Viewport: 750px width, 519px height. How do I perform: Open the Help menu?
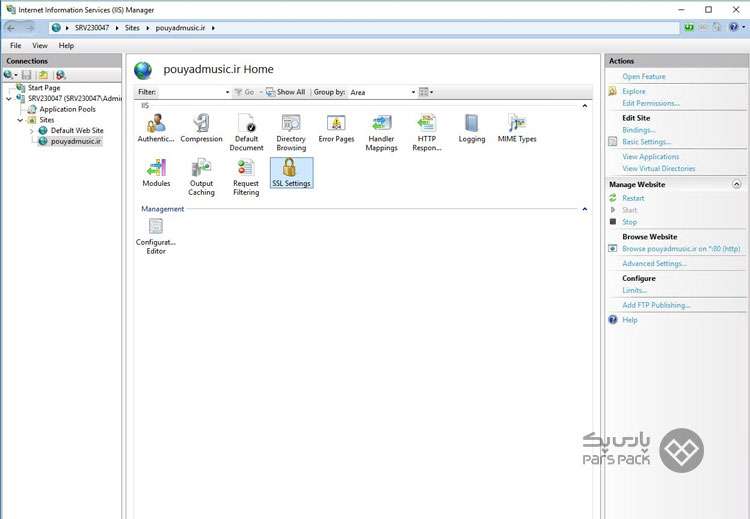pyautogui.click(x=66, y=45)
